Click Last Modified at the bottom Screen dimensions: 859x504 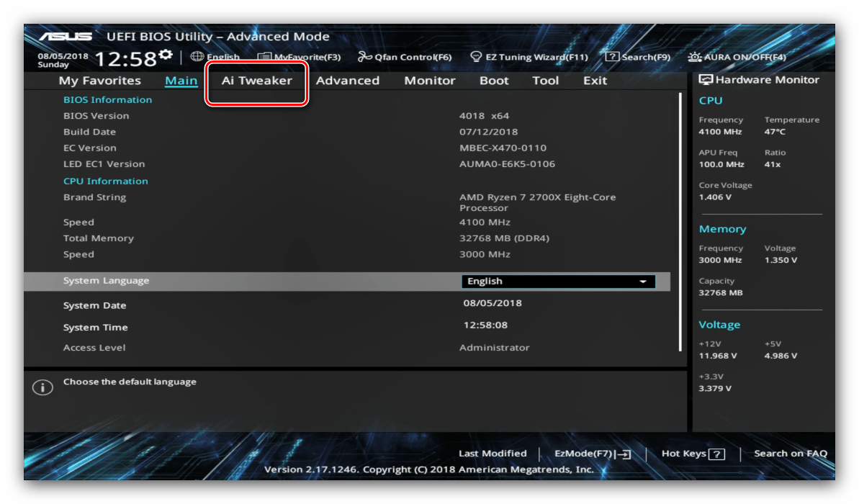493,454
